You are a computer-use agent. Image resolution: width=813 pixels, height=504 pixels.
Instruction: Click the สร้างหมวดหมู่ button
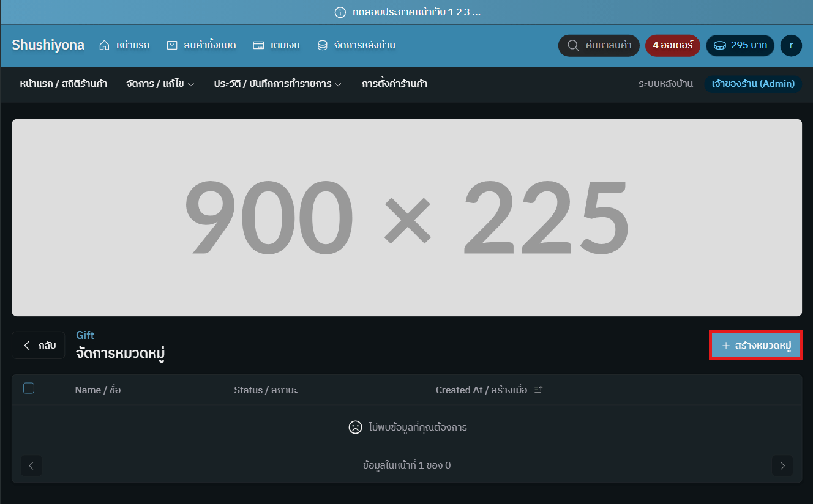click(756, 346)
